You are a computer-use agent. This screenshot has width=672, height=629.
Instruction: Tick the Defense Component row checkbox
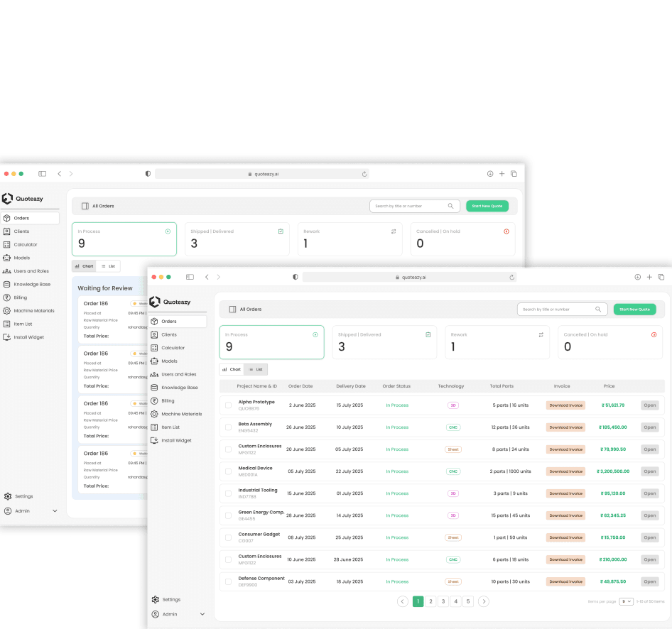pyautogui.click(x=228, y=581)
